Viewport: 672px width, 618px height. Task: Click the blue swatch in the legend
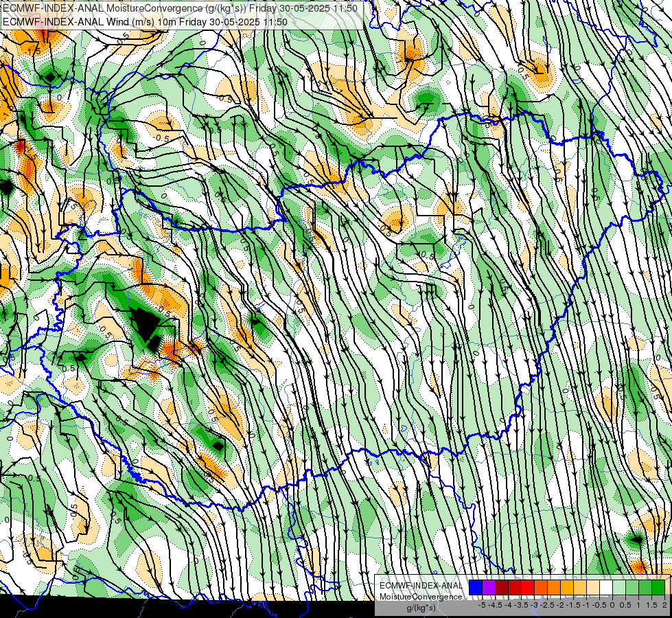tap(475, 587)
